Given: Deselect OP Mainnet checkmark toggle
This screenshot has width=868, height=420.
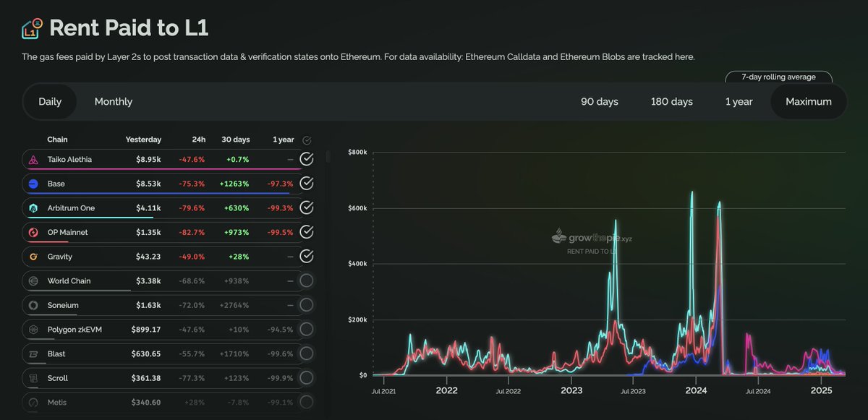Looking at the screenshot, I should click(307, 233).
